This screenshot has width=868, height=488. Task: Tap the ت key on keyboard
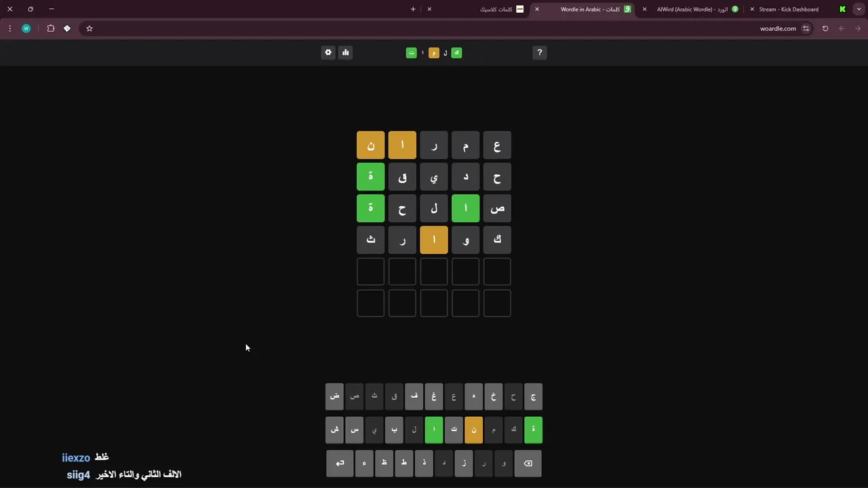pos(454,430)
